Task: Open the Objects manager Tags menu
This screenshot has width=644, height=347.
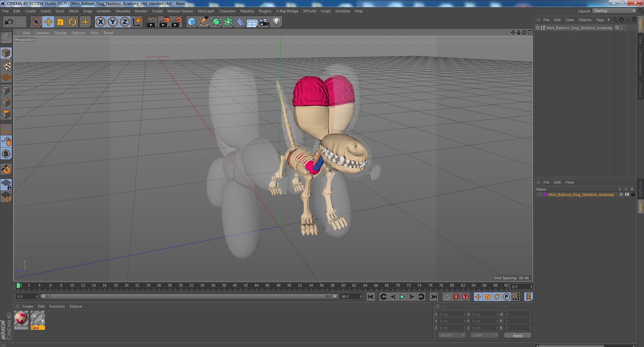Action: pyautogui.click(x=600, y=20)
